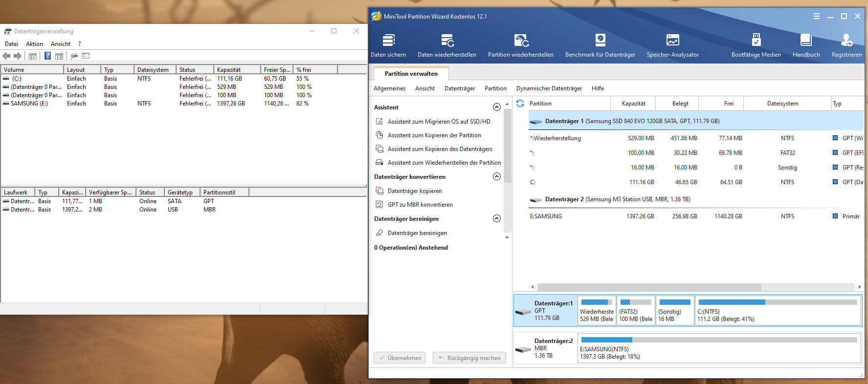Select the FAT32 100.00 MB partition row
The width and height of the screenshot is (868, 384).
click(696, 153)
